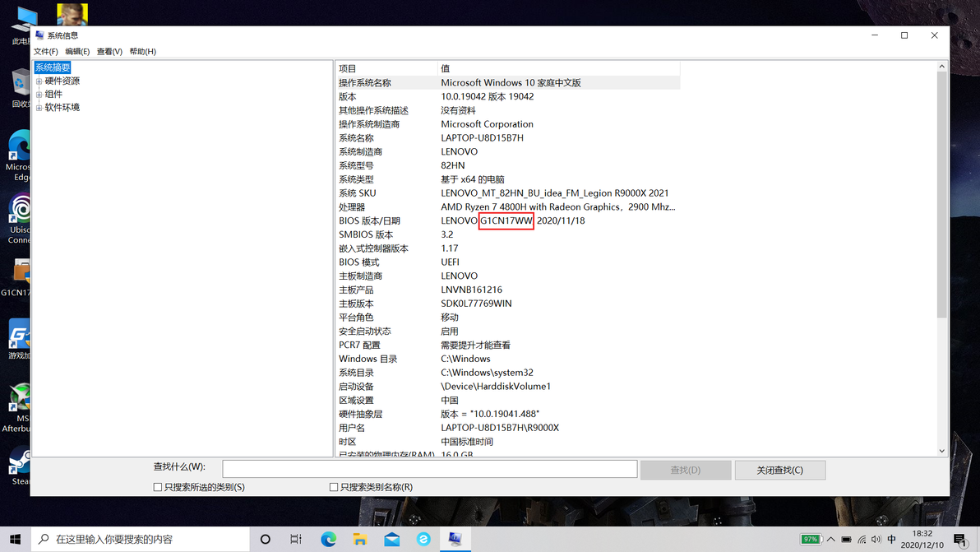Image resolution: width=980 pixels, height=552 pixels.
Task: Select the 系统名称 row
Action: 507,138
